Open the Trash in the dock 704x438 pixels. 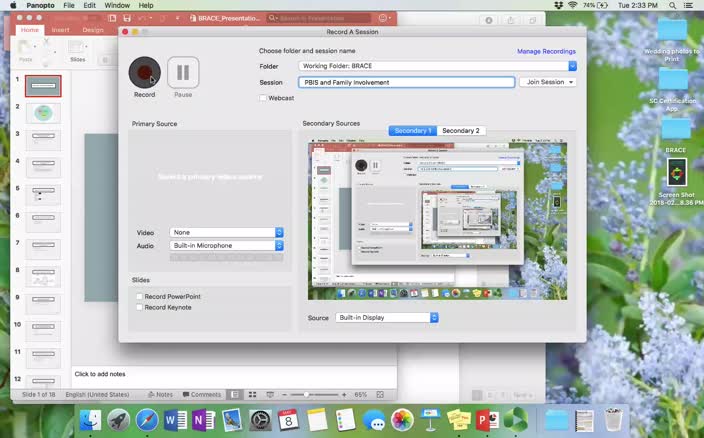coord(613,420)
